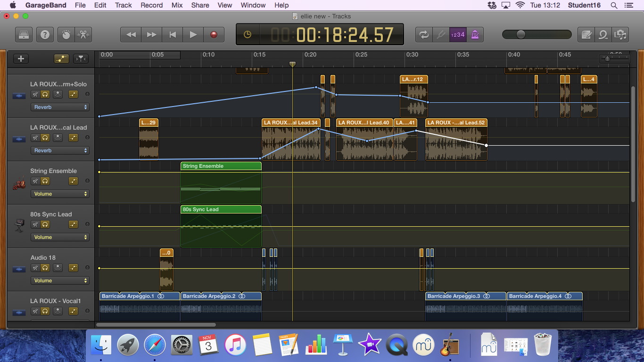Viewport: 644px width, 362px height.
Task: Open the Share menu
Action: tap(200, 5)
